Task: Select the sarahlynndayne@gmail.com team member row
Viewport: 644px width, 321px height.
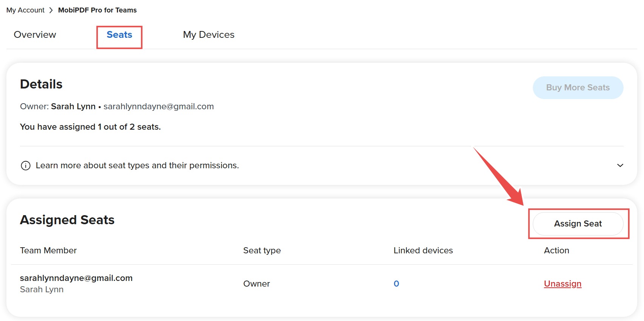Action: (x=322, y=284)
